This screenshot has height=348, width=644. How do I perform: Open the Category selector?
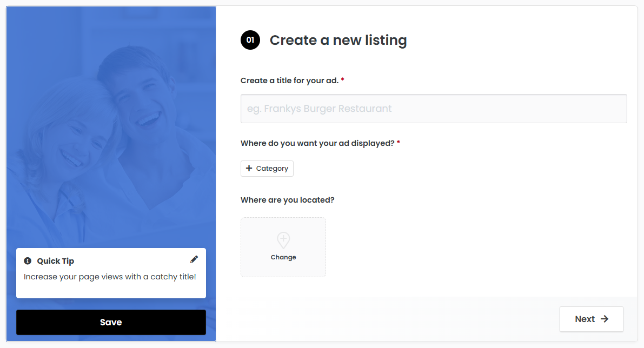coord(267,169)
